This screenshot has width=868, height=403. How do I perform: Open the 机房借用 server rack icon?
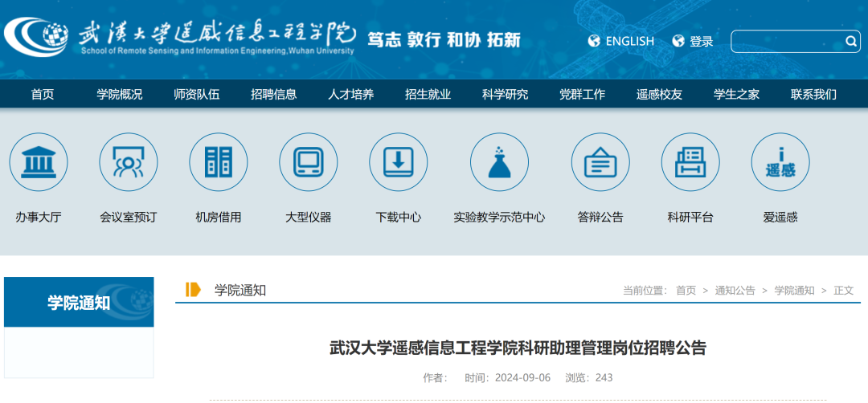click(x=219, y=162)
